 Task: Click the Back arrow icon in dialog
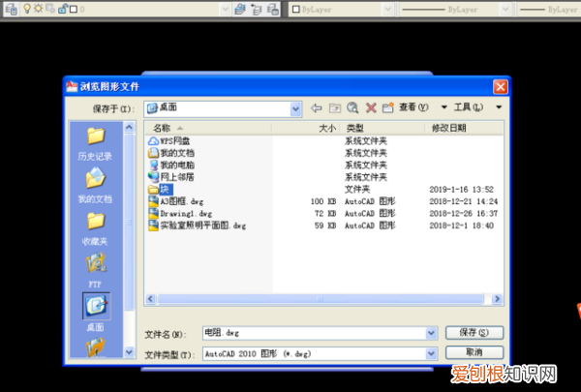tap(316, 107)
